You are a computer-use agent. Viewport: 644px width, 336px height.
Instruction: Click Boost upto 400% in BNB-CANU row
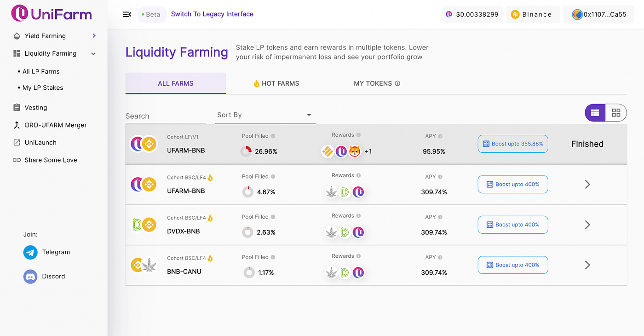click(513, 265)
